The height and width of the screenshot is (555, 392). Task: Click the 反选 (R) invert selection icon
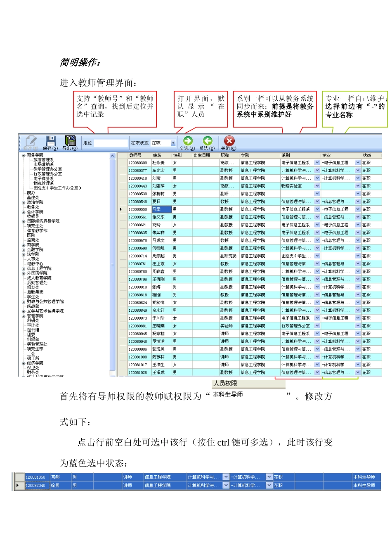[208, 141]
